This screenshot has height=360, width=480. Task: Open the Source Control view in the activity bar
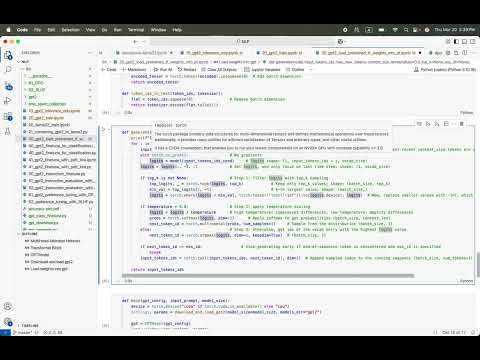click(x=8, y=86)
